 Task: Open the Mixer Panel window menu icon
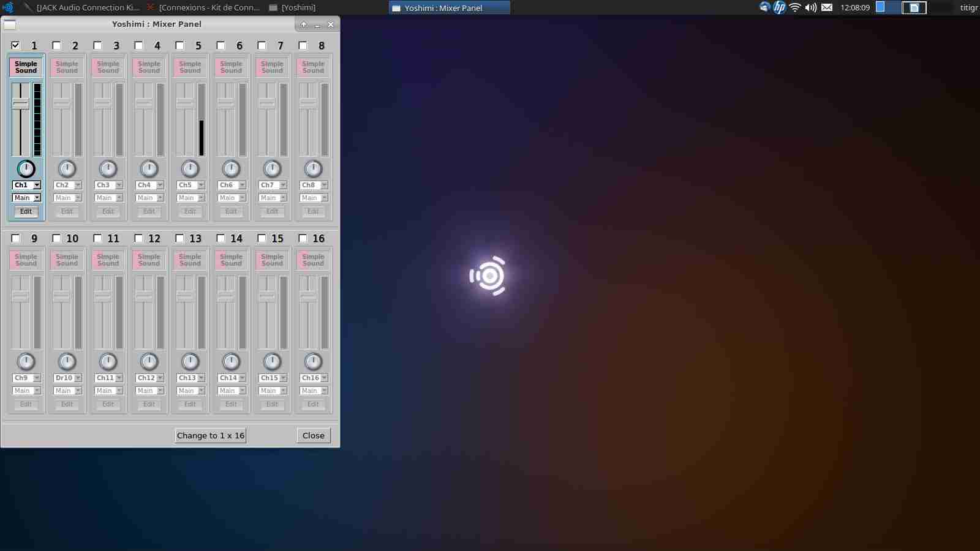tap(10, 24)
